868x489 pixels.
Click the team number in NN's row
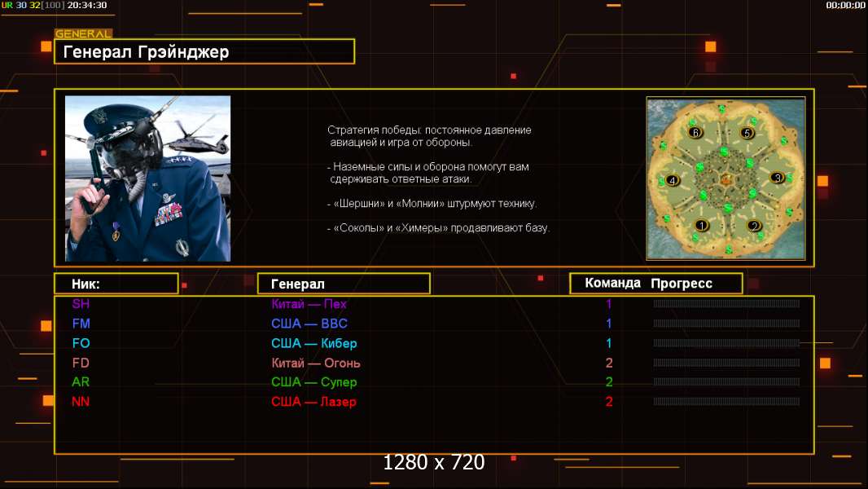pyautogui.click(x=609, y=402)
